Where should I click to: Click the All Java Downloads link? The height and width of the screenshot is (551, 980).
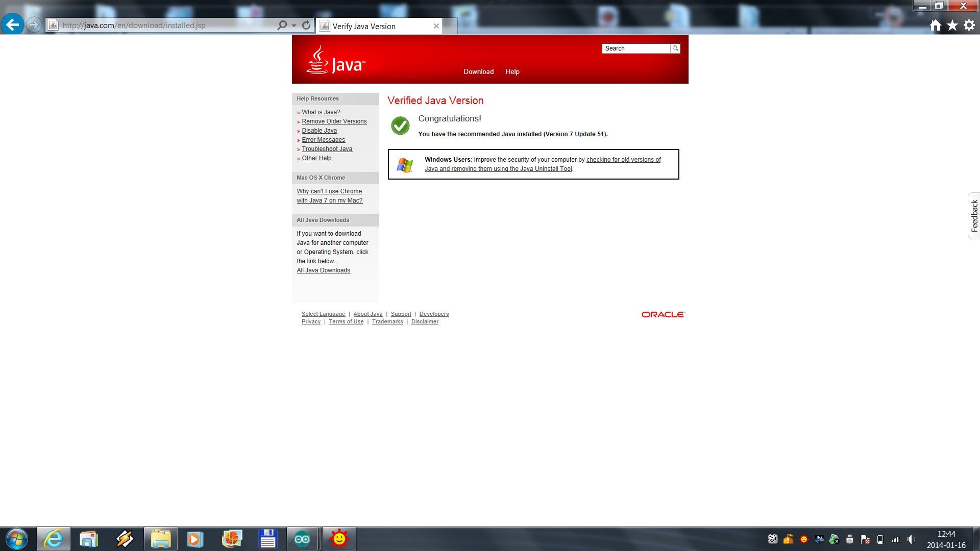click(324, 270)
